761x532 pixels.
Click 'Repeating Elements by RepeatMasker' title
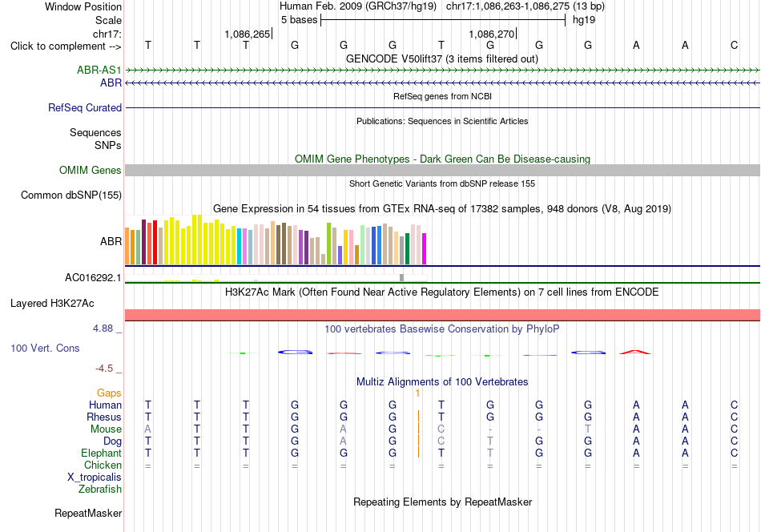pos(442,502)
